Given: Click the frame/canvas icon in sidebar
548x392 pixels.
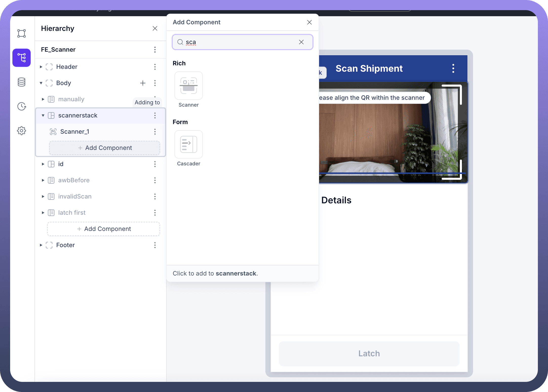Looking at the screenshot, I should (22, 33).
